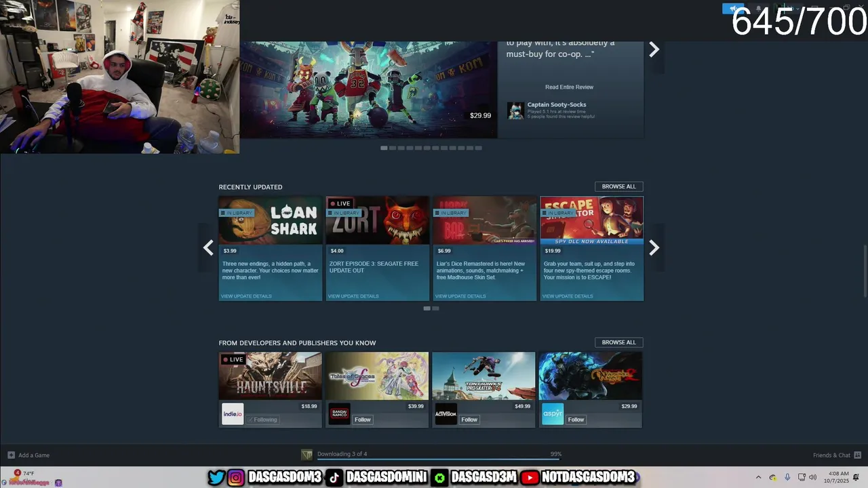Click the $39.99 Tales of Graces price
This screenshot has width=868, height=488.
point(416,406)
